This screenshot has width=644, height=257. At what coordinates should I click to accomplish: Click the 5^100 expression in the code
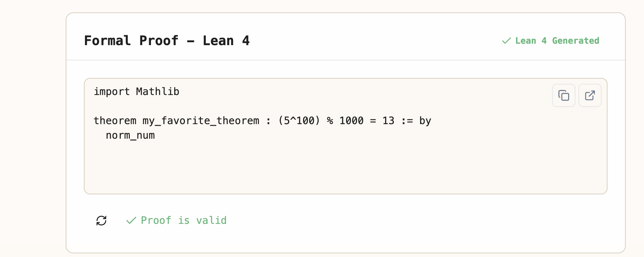point(299,120)
